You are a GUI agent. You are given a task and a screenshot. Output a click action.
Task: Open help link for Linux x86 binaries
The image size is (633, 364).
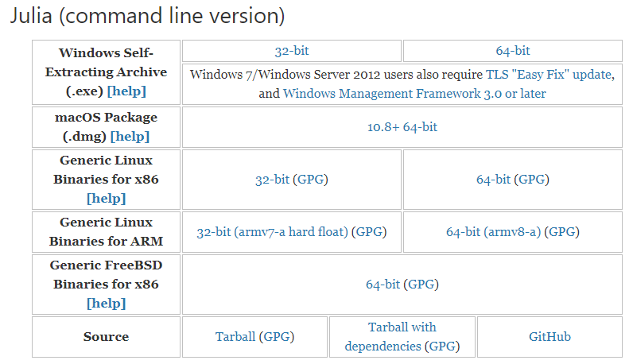(106, 198)
